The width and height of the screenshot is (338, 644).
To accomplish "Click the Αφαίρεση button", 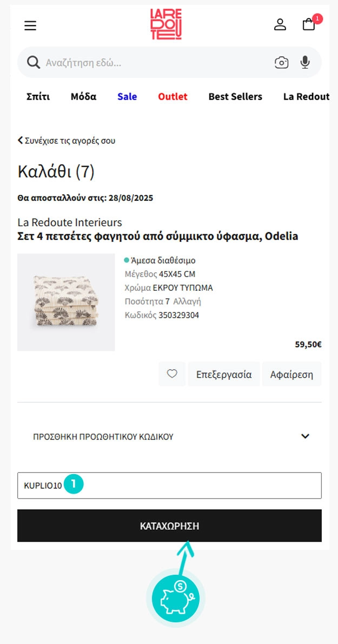I will (x=291, y=374).
